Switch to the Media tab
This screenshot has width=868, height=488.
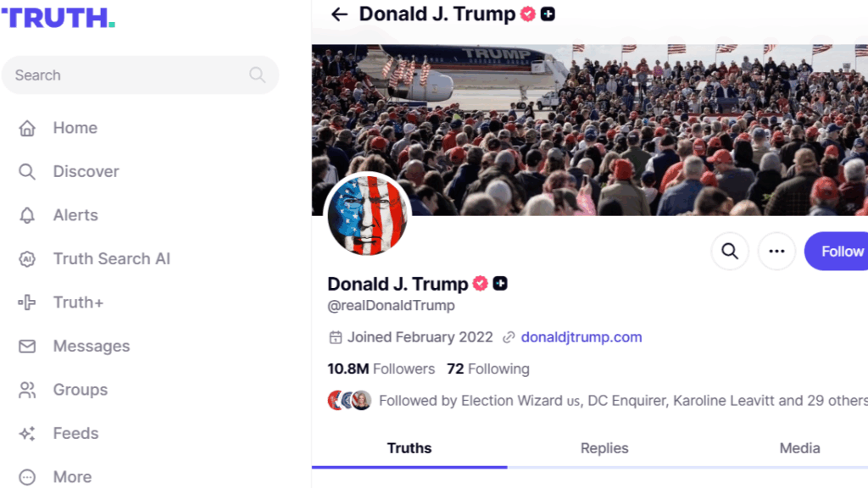pos(799,448)
